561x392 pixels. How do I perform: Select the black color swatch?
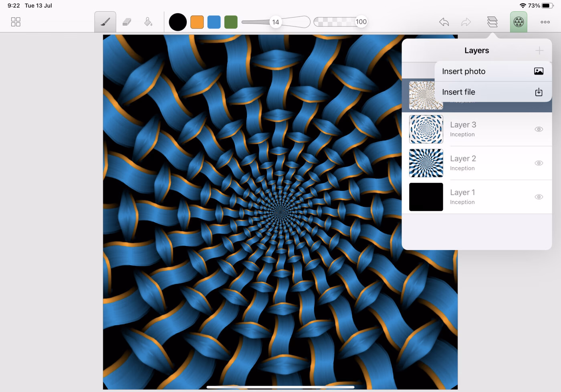(x=178, y=22)
